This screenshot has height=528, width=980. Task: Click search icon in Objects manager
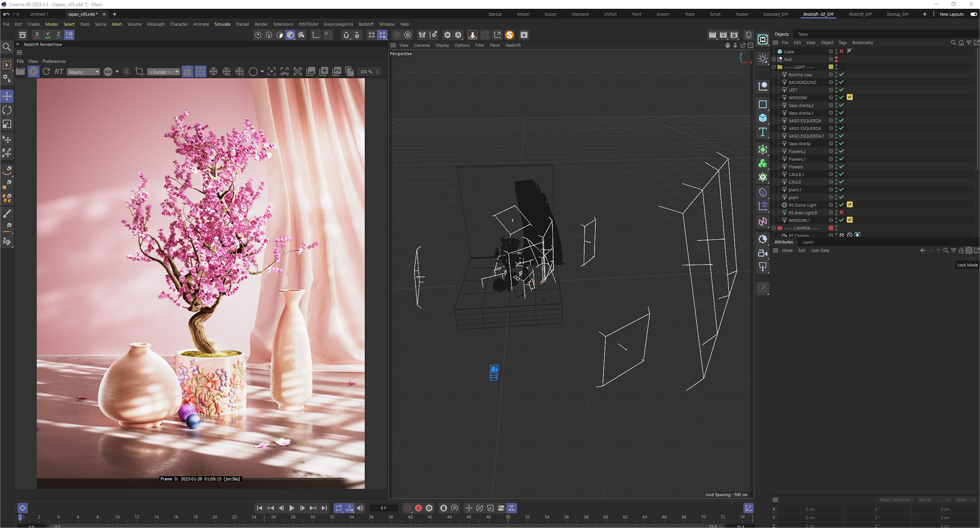[x=953, y=43]
